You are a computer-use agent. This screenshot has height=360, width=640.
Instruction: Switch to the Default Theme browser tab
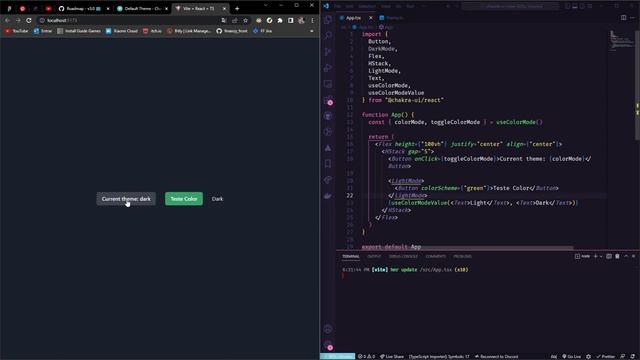click(142, 8)
